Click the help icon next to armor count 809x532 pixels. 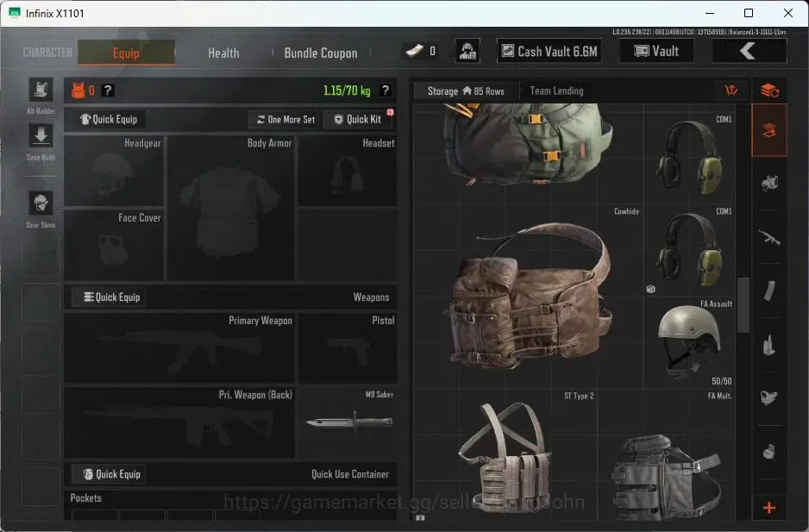[107, 91]
